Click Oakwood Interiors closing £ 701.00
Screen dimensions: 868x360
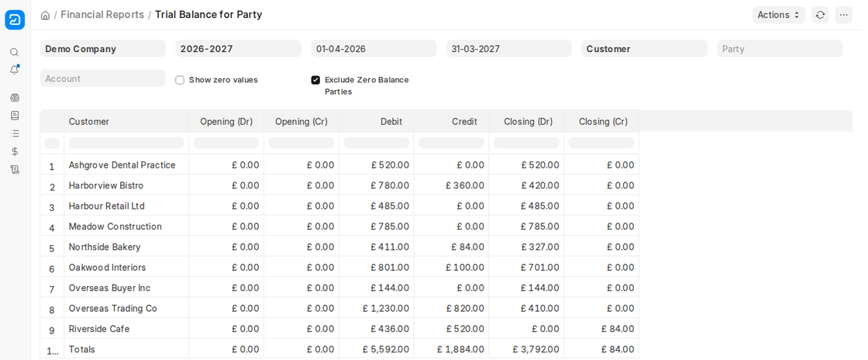tap(526, 268)
